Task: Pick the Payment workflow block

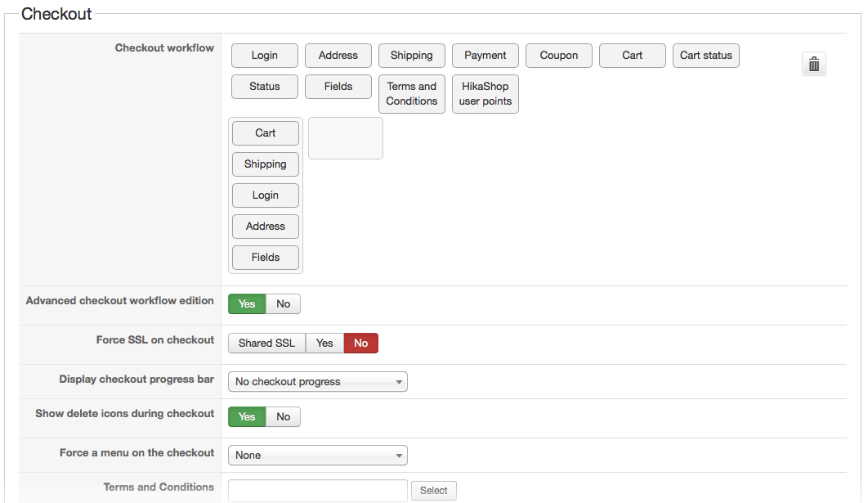Action: 485,56
